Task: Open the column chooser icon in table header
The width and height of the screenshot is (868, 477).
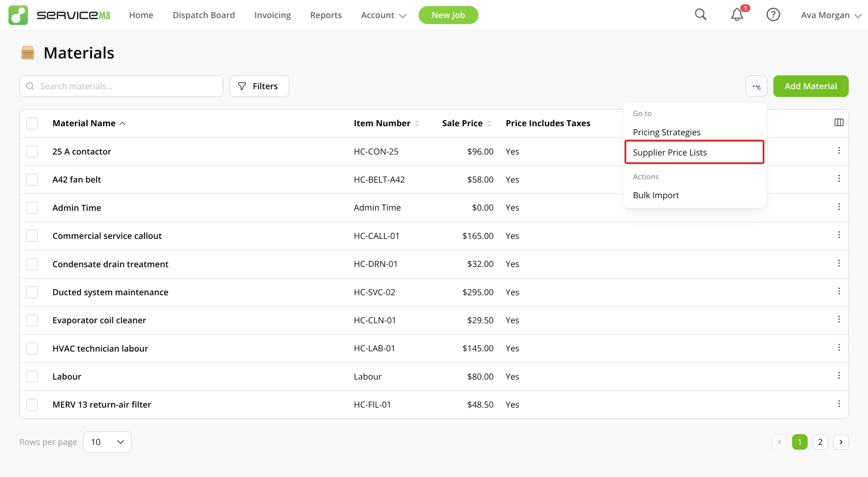Action: (x=839, y=123)
